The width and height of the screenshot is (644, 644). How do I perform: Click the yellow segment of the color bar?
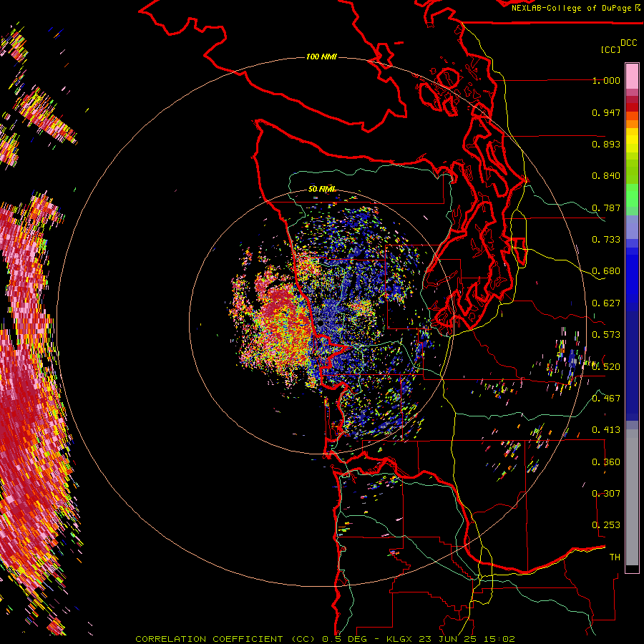[632, 140]
